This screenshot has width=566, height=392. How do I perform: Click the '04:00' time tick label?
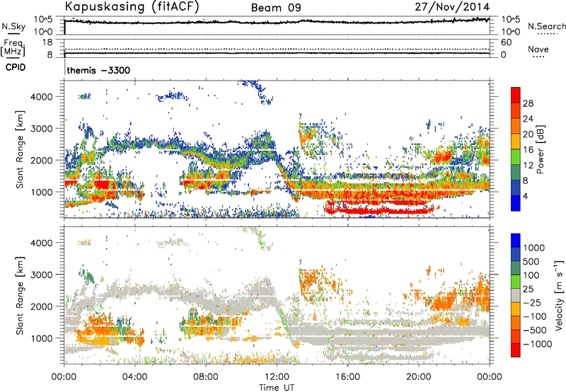(134, 377)
